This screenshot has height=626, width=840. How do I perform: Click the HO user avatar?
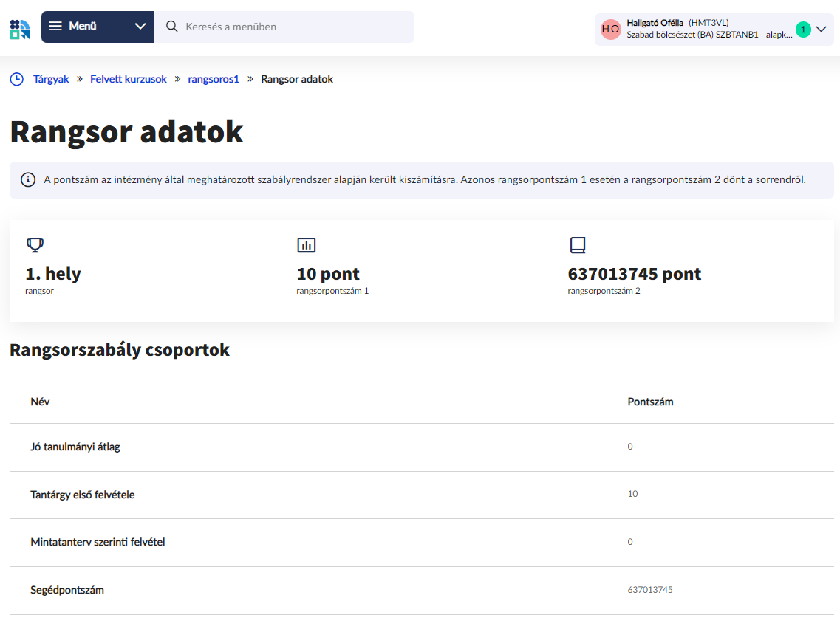tap(610, 29)
